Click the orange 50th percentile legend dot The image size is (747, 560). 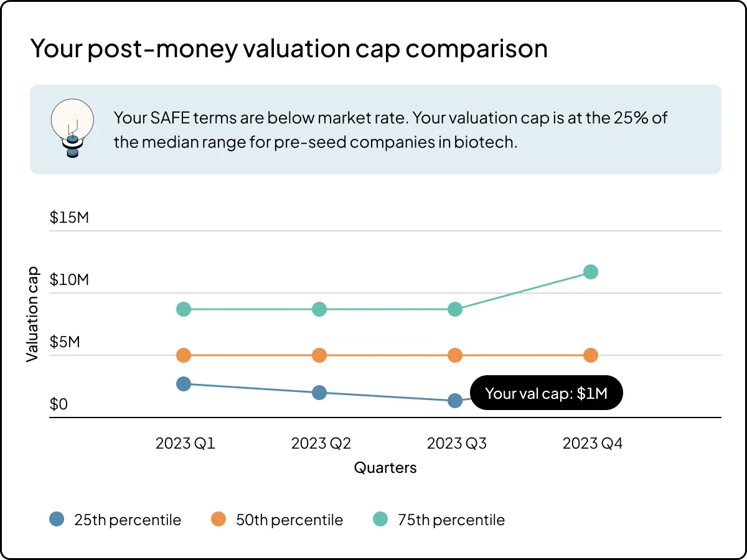tap(218, 519)
